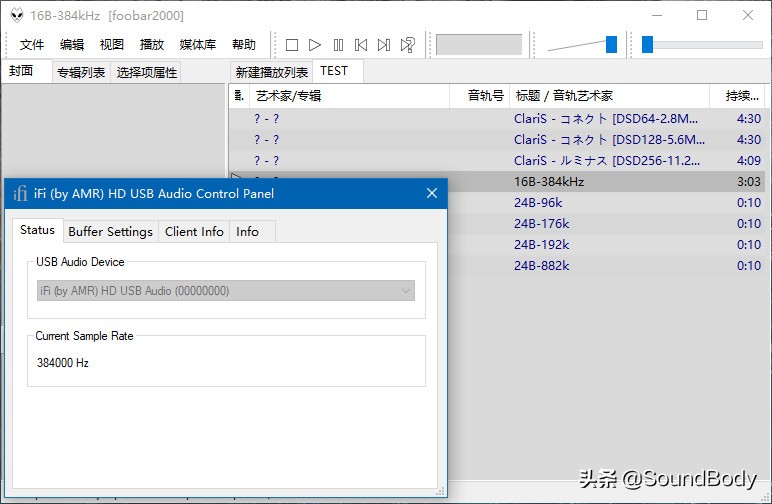The width and height of the screenshot is (772, 504).
Task: Click the 标题 / 音轨艺术家 column header
Action: (610, 96)
